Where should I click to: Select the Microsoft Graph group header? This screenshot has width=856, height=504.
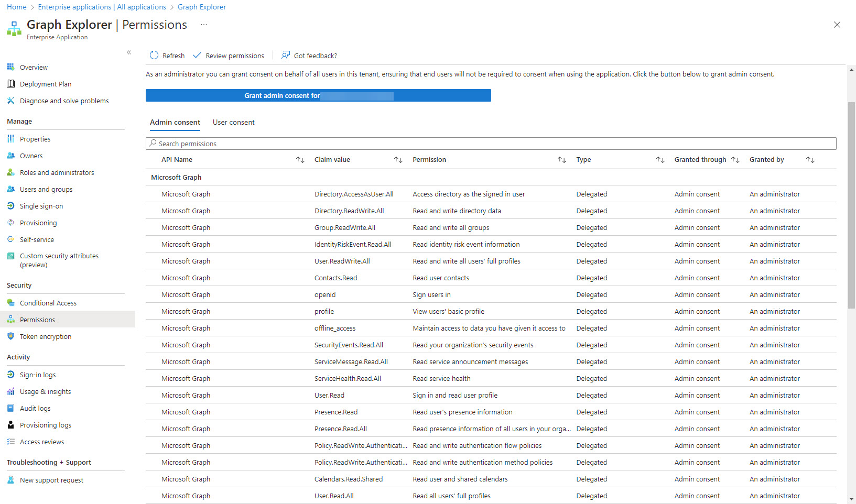pyautogui.click(x=176, y=177)
